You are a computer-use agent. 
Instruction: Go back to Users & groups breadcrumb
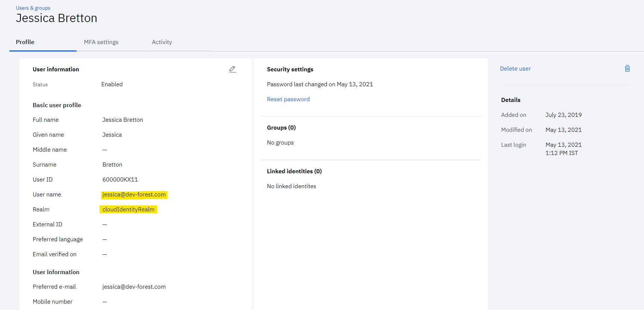coord(33,8)
